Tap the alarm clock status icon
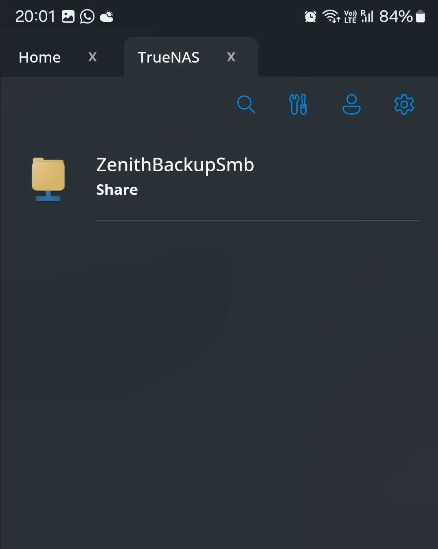Screen dimensions: 438x549 310,16
